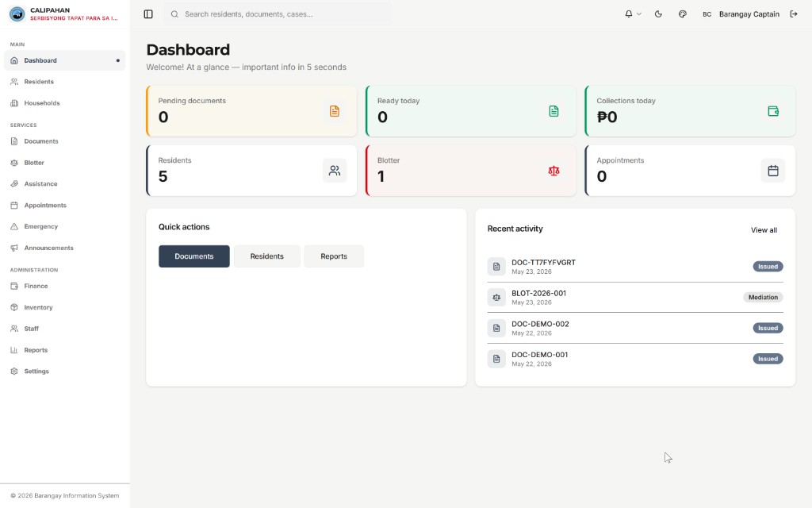Viewport: 812px width, 508px height.
Task: Click the Finance wallet sidebar icon
Action: pos(14,286)
